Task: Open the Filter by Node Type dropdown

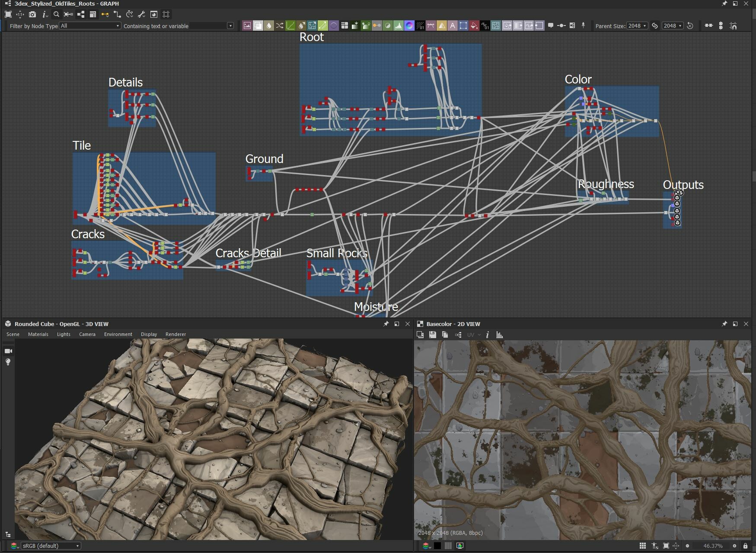Action: click(x=89, y=26)
